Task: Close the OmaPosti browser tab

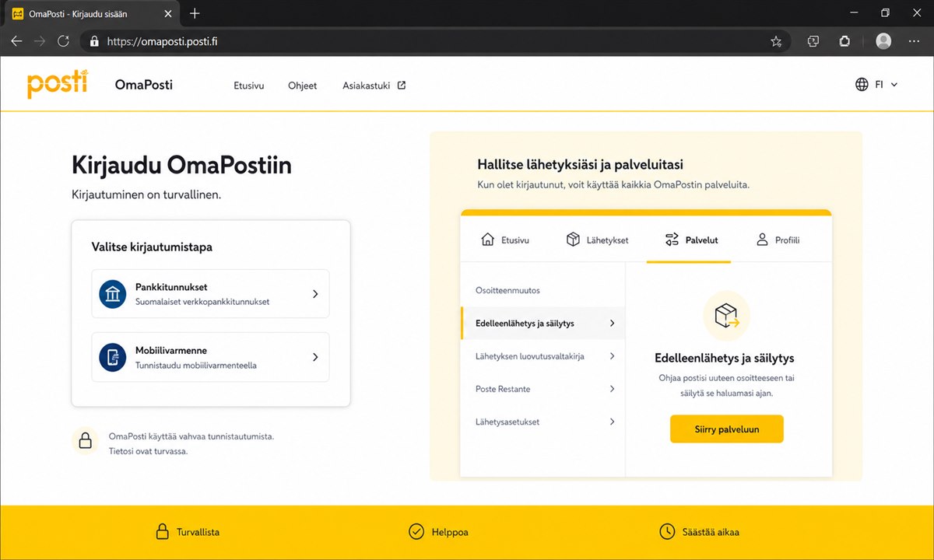Action: pos(167,13)
